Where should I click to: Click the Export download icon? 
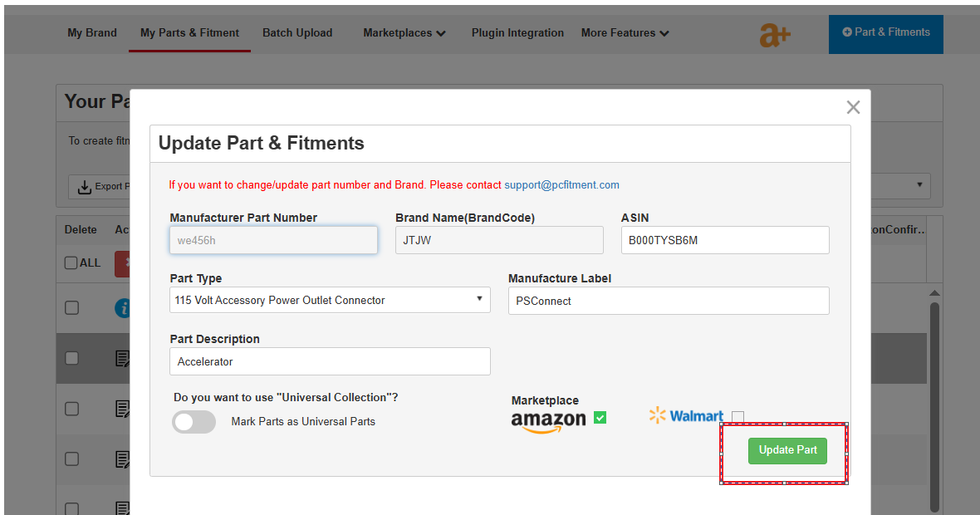click(x=85, y=186)
